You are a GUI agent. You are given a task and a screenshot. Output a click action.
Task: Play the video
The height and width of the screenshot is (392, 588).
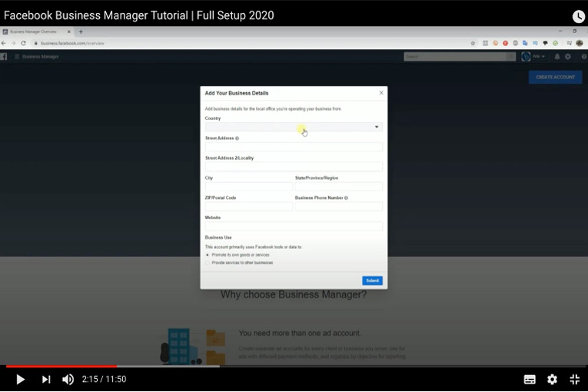(20, 379)
